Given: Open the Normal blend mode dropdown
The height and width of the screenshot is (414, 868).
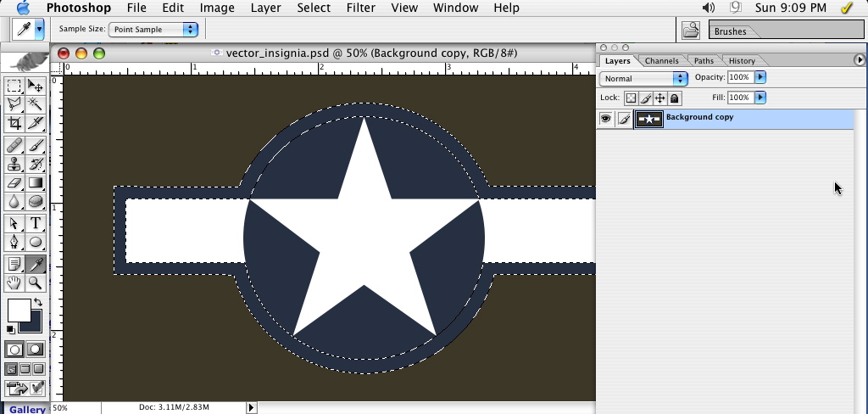Looking at the screenshot, I should coord(643,79).
